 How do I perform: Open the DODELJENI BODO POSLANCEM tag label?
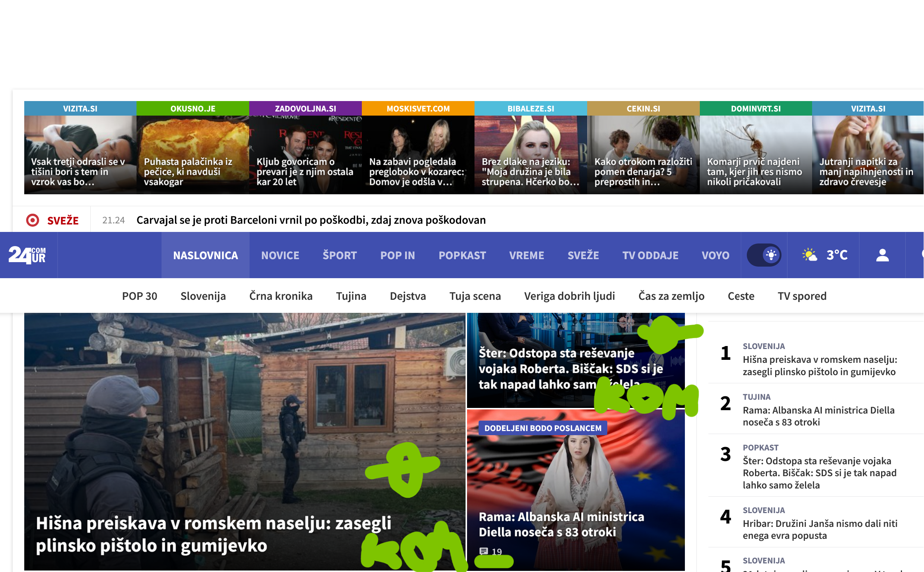pyautogui.click(x=543, y=428)
